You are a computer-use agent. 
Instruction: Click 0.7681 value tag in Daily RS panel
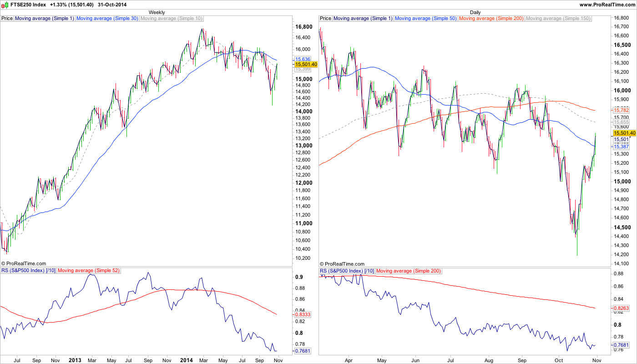(621, 344)
